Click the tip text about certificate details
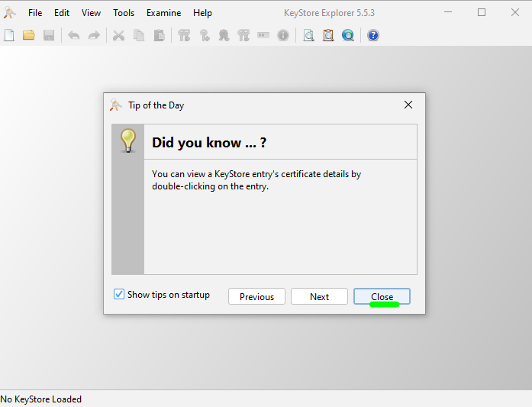The height and width of the screenshot is (407, 532). 256,180
